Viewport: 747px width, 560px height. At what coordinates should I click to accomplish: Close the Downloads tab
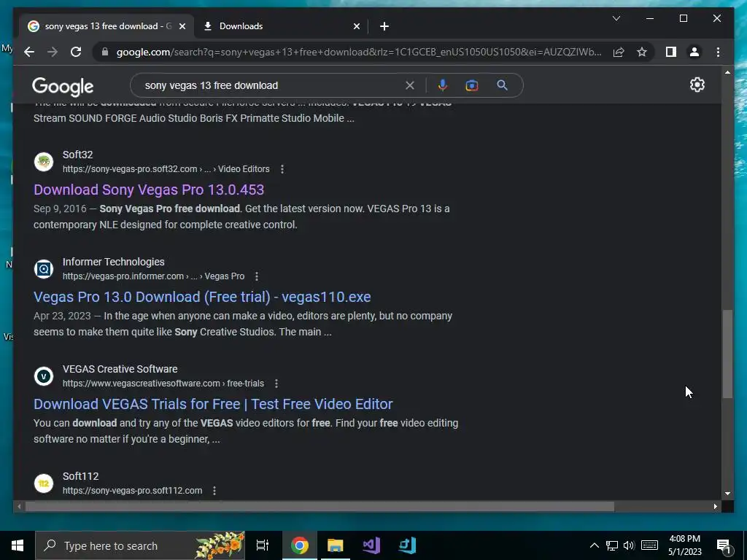356,26
